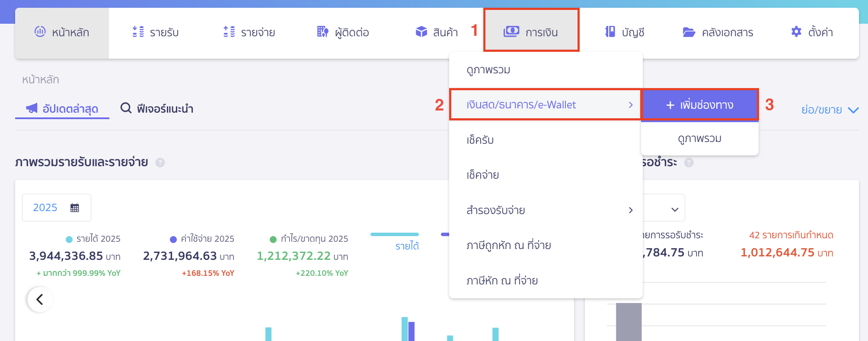This screenshot has height=341, width=868.
Task: Click the เพิ่มช่องทาง button
Action: coord(700,105)
